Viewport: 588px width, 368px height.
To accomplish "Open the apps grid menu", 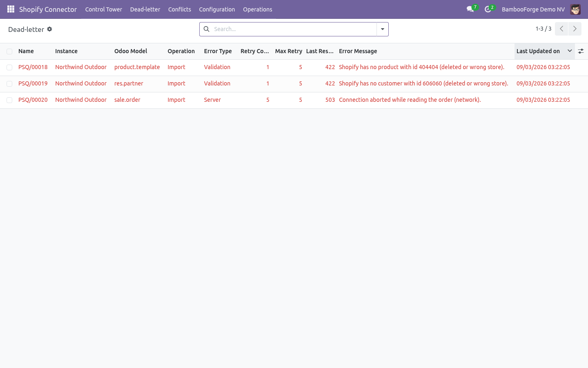I will 11,9.
